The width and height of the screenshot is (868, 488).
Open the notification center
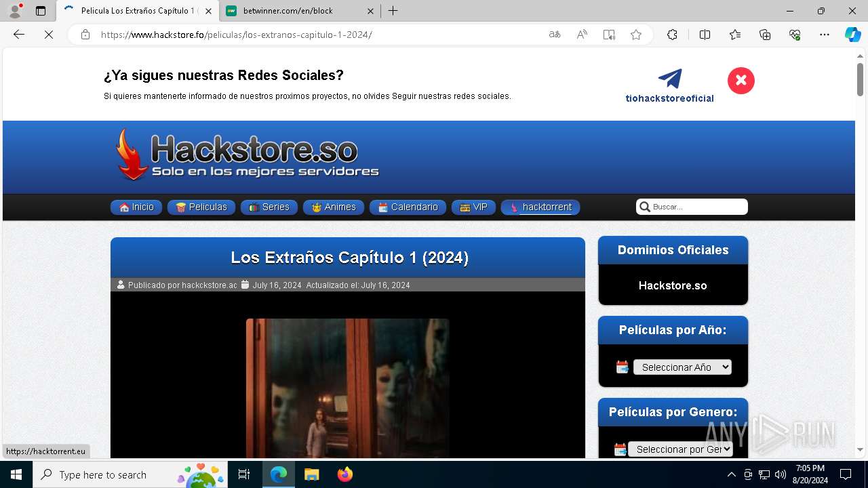coord(846,474)
